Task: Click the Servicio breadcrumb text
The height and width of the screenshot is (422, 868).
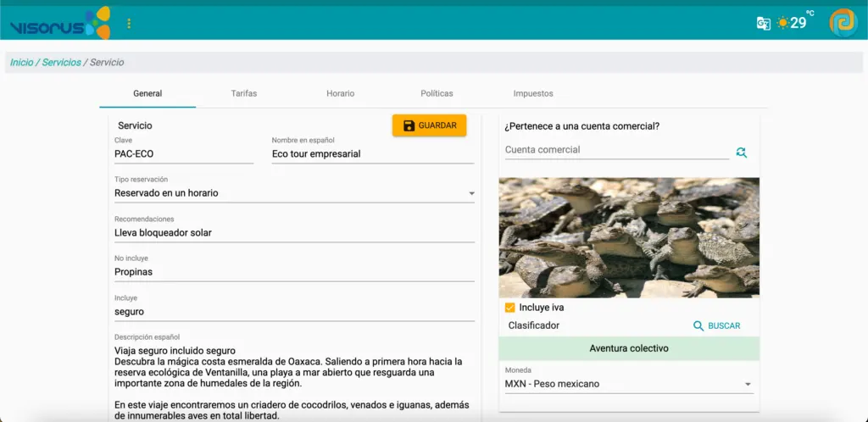Action: (x=107, y=63)
